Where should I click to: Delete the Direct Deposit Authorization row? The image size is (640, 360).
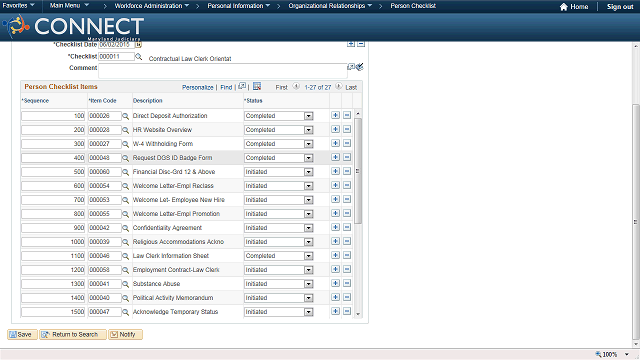tap(347, 116)
